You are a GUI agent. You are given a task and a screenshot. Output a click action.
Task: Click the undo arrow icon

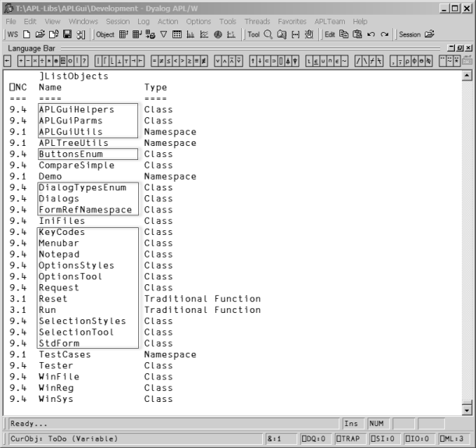(371, 34)
